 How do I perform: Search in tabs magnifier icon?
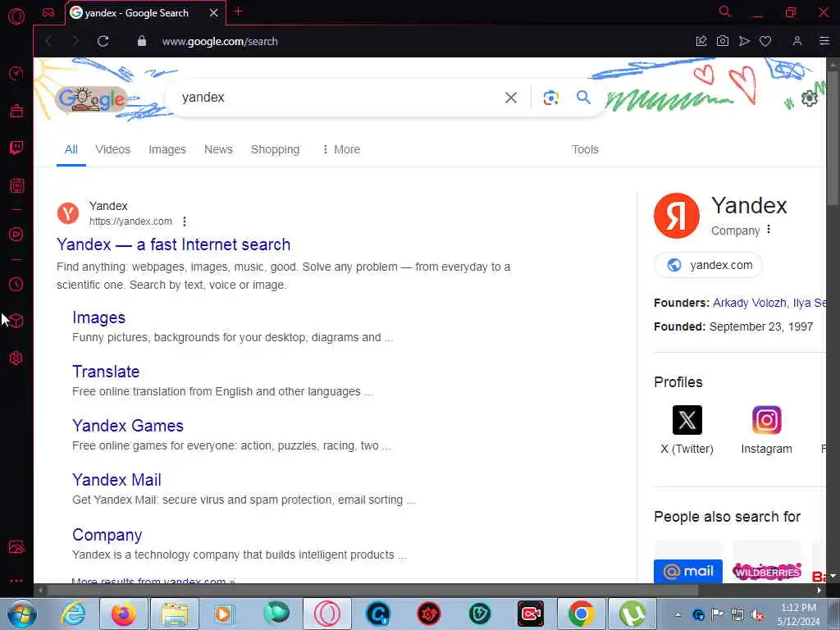[x=725, y=11]
